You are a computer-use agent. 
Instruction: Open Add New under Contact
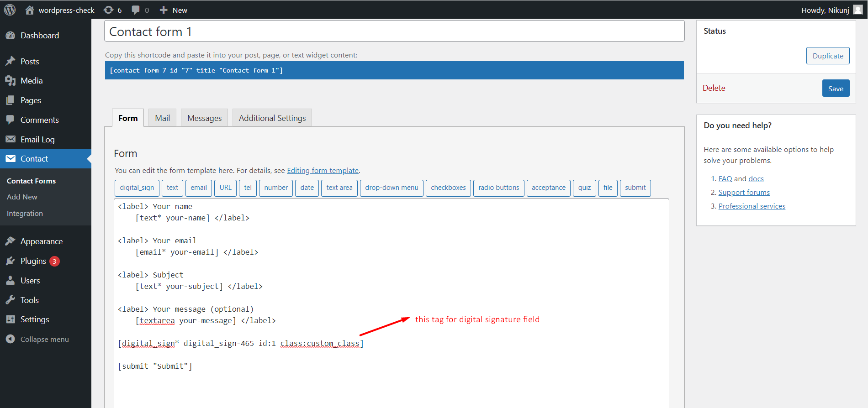coord(22,197)
